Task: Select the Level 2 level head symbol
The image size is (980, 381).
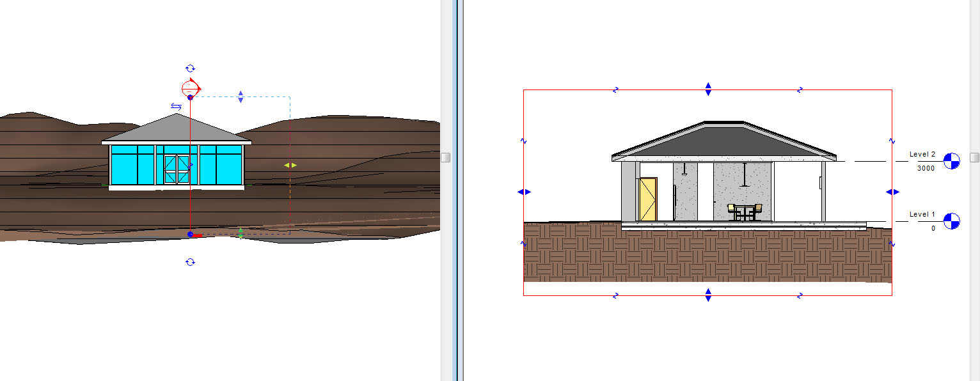Action: [x=952, y=161]
